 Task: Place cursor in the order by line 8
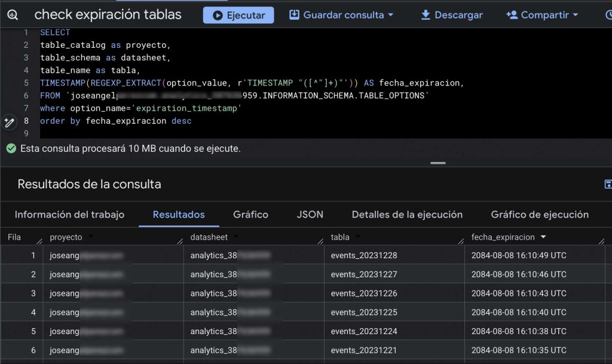coord(115,121)
